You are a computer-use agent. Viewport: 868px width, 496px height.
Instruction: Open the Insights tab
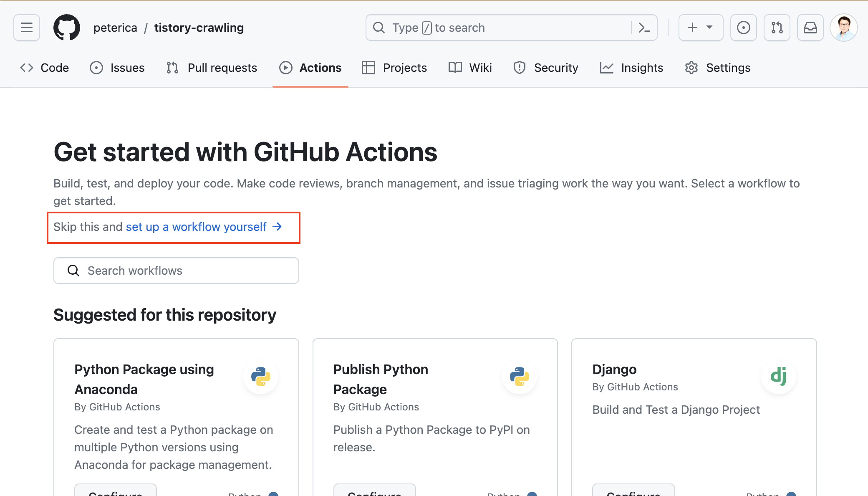point(631,68)
